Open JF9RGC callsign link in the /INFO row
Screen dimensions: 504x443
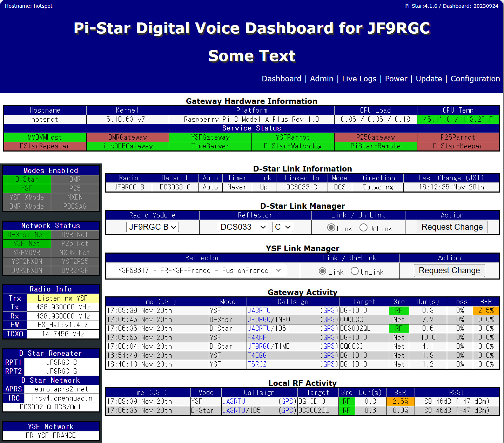point(259,320)
